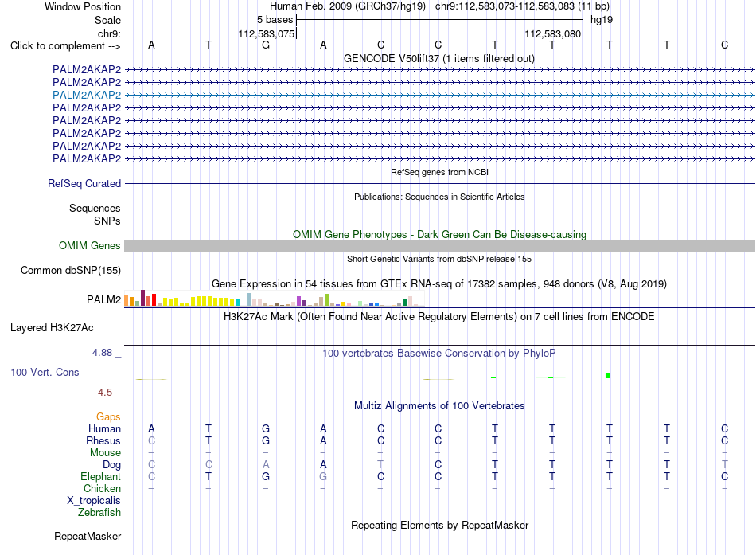Screen dimensions: 756x555
Task: Select the Scale track label
Action: point(107,20)
